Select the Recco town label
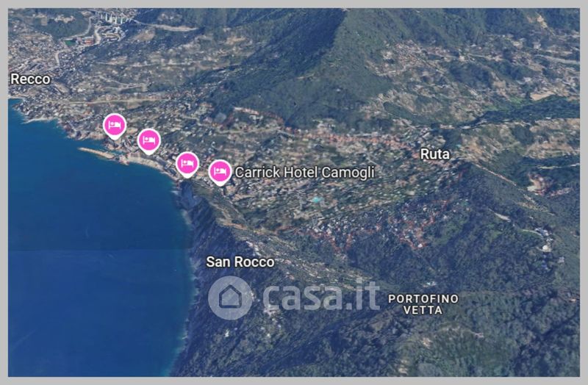This screenshot has height=385, width=588. 30,79
